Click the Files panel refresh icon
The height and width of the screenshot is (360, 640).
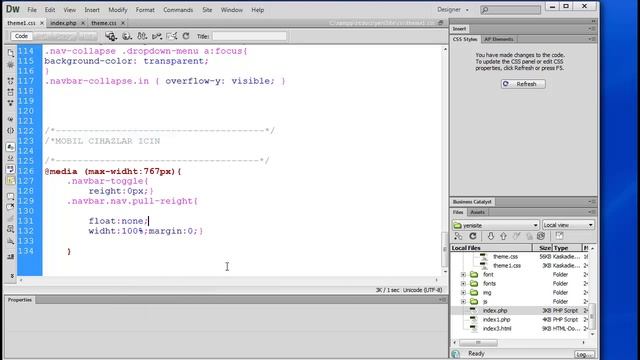[x=473, y=236]
